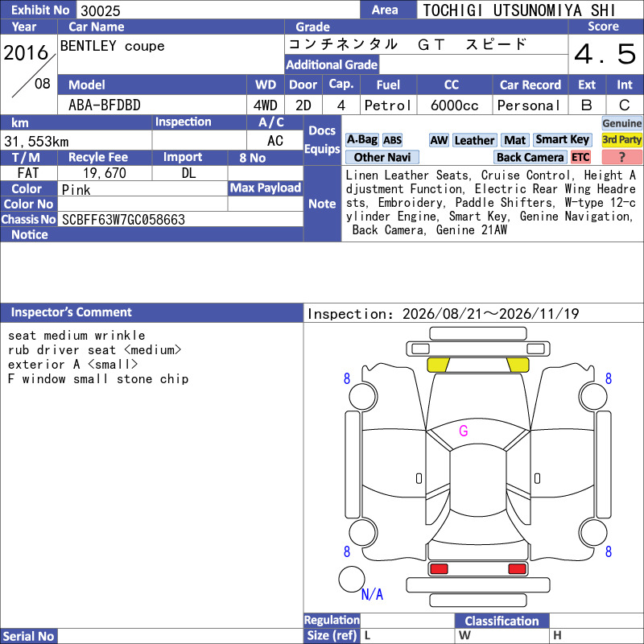Click the note line beginning Linen Leather Seats
Screen dimensions: 644x644
tap(490, 175)
